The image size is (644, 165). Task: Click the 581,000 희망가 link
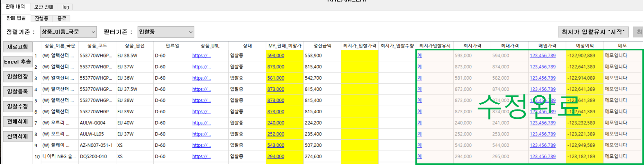[276, 78]
